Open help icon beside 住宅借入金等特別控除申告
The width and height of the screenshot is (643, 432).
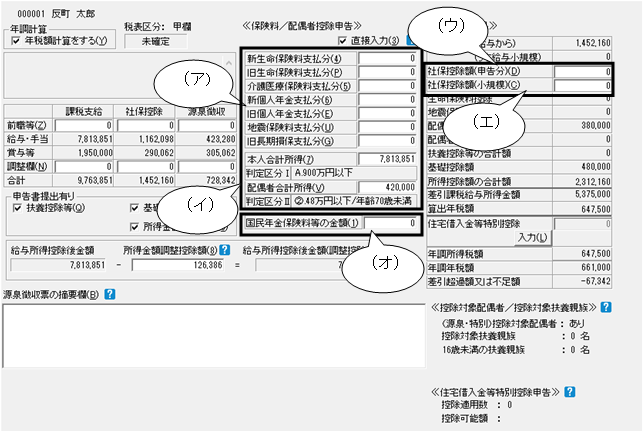point(569,392)
